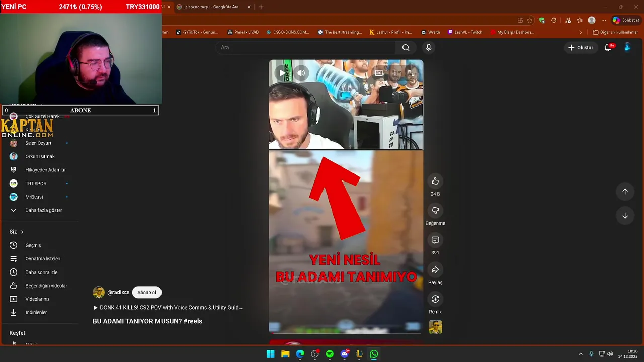Open Edge Settings and more ellipsis

pyautogui.click(x=604, y=20)
